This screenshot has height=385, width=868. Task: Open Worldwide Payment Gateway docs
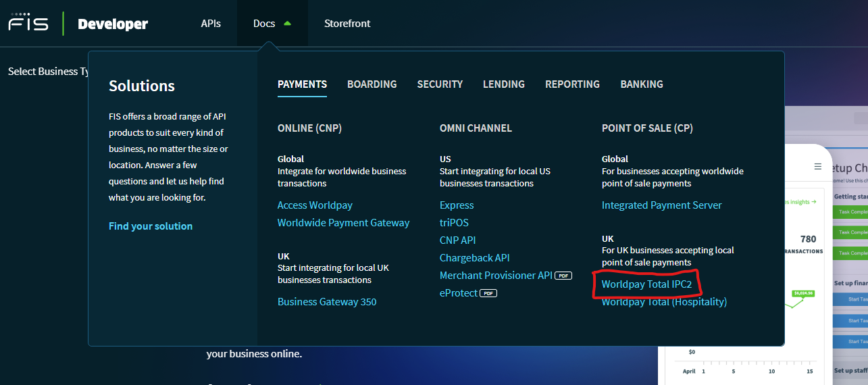click(x=343, y=223)
